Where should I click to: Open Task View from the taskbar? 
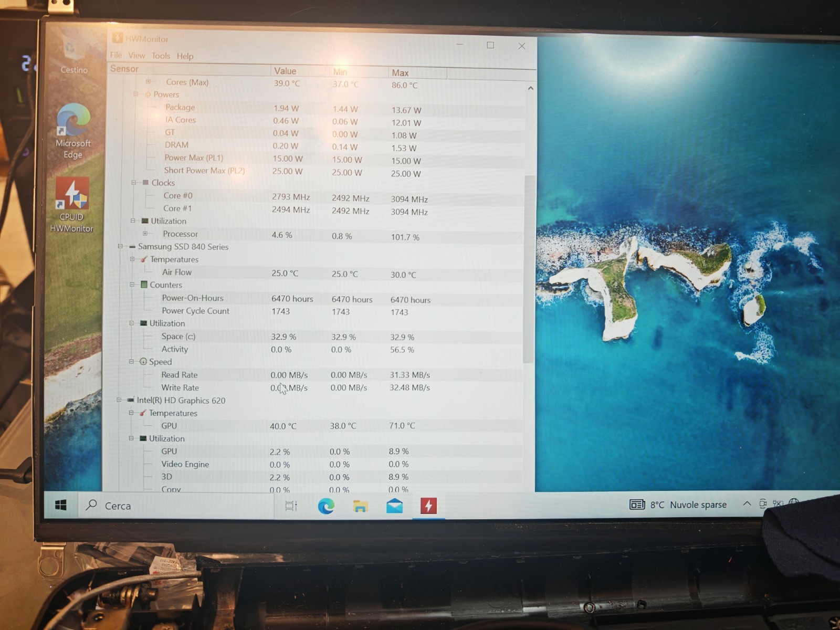click(291, 506)
